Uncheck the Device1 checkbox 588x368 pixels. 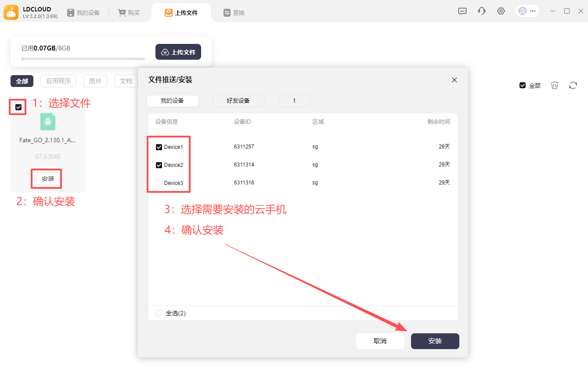[x=159, y=147]
